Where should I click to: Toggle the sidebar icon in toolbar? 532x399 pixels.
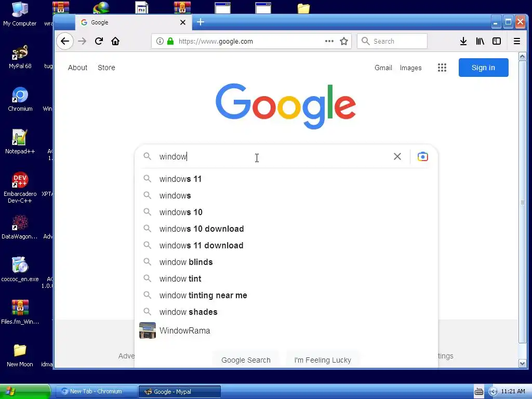click(x=497, y=42)
